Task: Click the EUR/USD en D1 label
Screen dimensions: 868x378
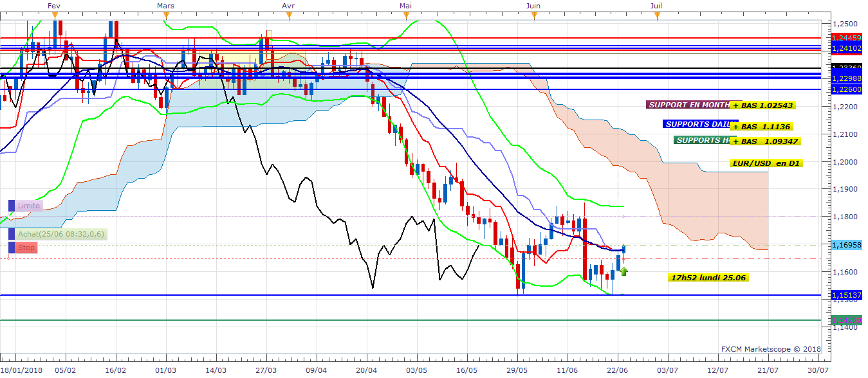Action: (x=766, y=163)
